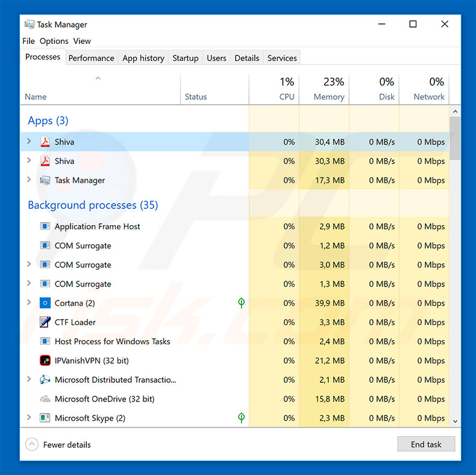Click the Shiva PDF icon, 30,3 MB row
The image size is (476, 475).
click(45, 161)
